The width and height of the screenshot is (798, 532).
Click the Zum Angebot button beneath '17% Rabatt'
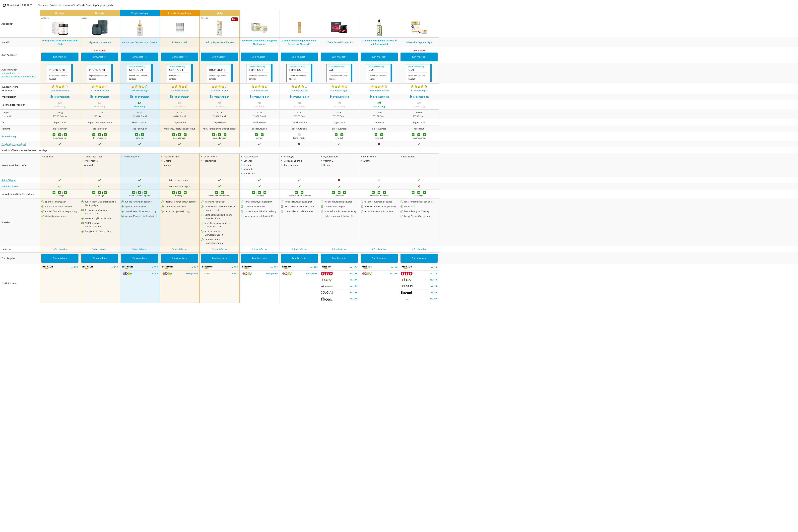pyautogui.click(x=100, y=57)
